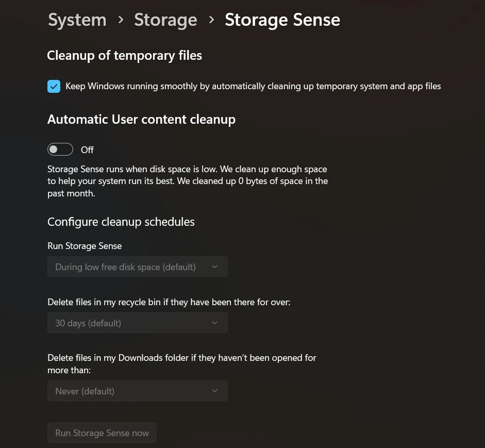Navigate to Storage via the breadcrumb
The image size is (485, 448).
coord(165,20)
